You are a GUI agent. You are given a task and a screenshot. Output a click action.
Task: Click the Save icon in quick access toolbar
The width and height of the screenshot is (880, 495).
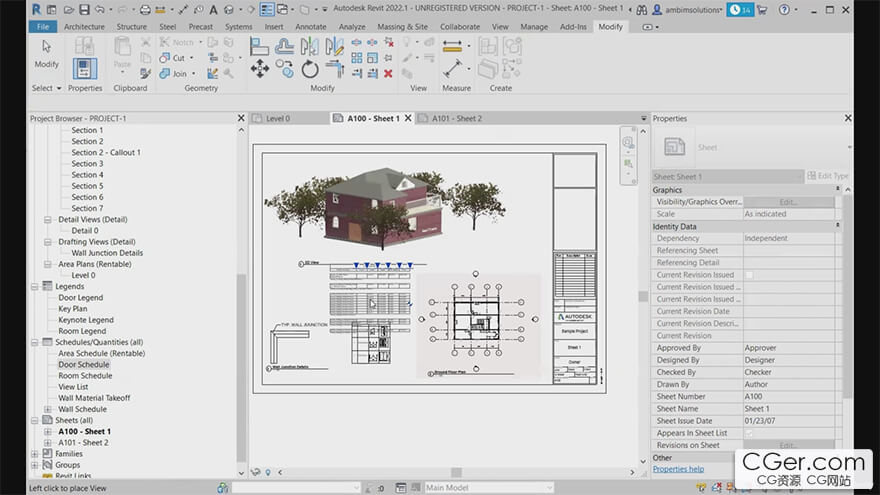(84, 10)
